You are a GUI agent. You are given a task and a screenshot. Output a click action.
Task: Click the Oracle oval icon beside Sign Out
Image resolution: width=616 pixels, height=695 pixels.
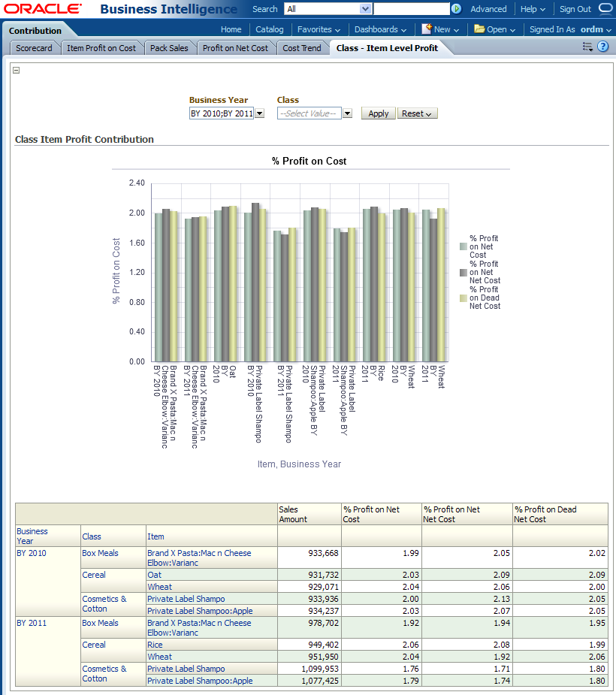coord(605,9)
